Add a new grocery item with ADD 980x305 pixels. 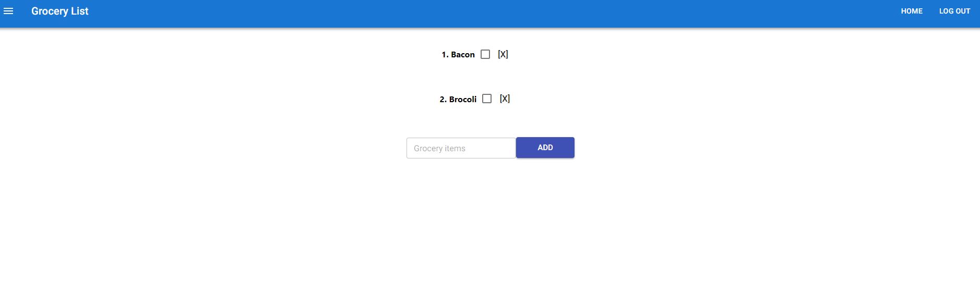click(x=545, y=148)
